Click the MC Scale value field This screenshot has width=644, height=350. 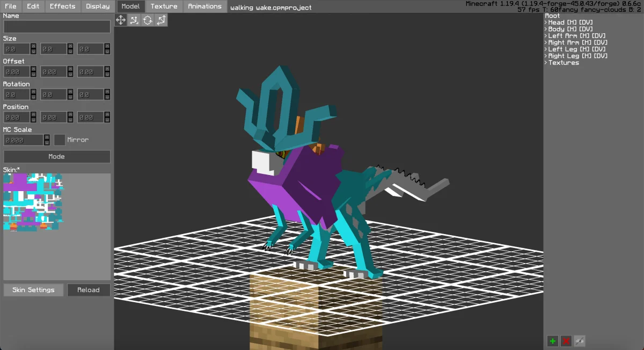[23, 140]
